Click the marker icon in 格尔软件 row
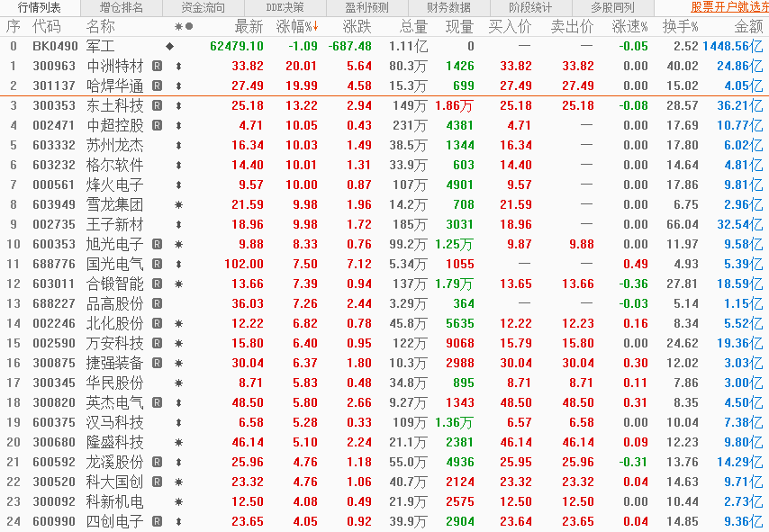The width and height of the screenshot is (769, 532). (178, 166)
